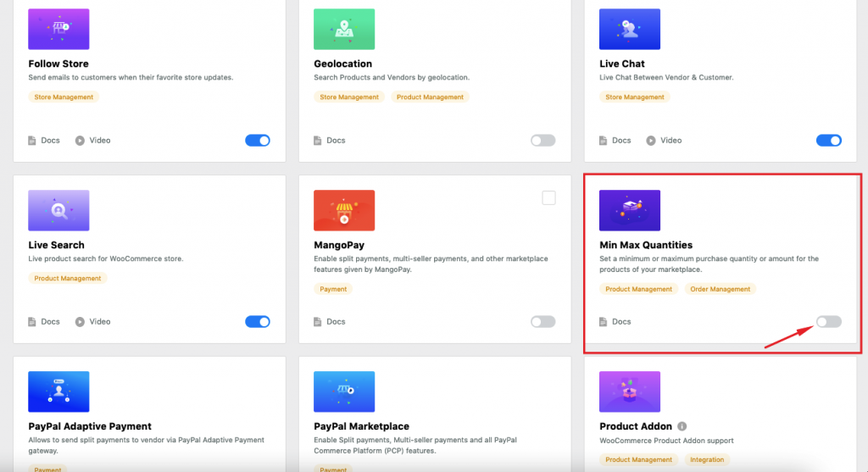The width and height of the screenshot is (868, 472).
Task: Click Follow Store's video play icon
Action: (x=80, y=141)
